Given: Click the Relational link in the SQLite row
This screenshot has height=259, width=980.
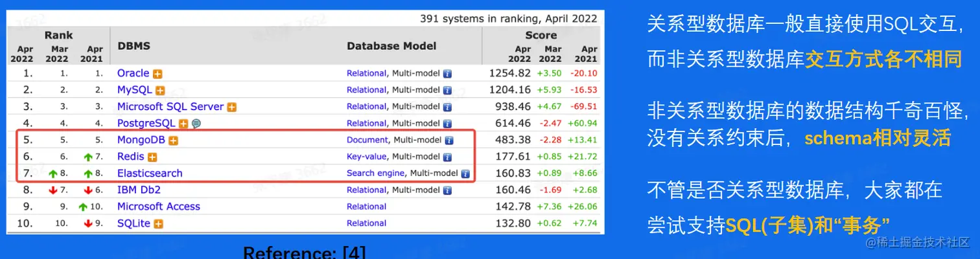Looking at the screenshot, I should 366,223.
